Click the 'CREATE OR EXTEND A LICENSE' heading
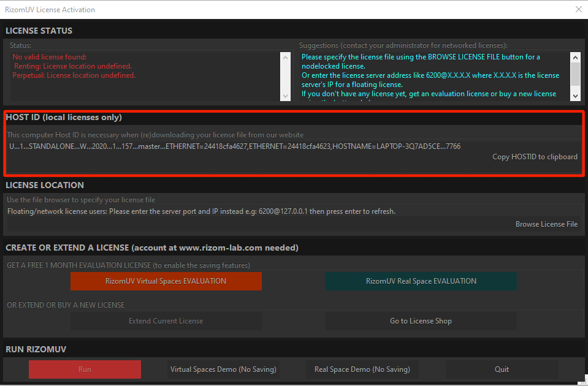This screenshot has height=386, width=588. click(152, 248)
